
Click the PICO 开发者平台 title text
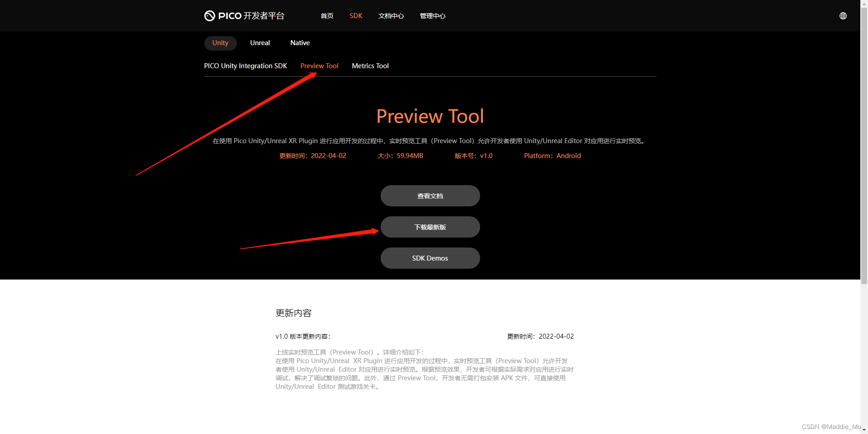[251, 16]
